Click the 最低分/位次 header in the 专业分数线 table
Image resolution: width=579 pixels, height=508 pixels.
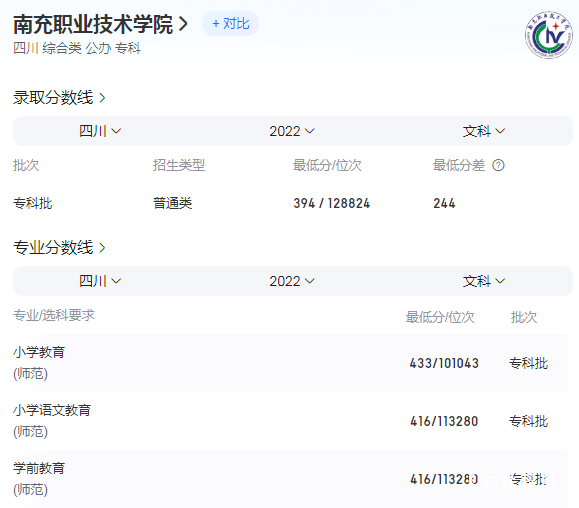[x=440, y=317]
